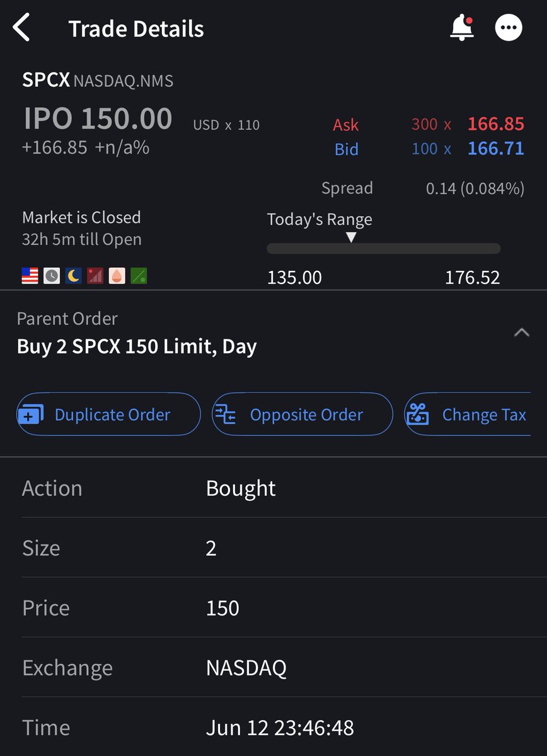This screenshot has width=547, height=756.
Task: Open the three-dot more options menu
Action: (509, 28)
